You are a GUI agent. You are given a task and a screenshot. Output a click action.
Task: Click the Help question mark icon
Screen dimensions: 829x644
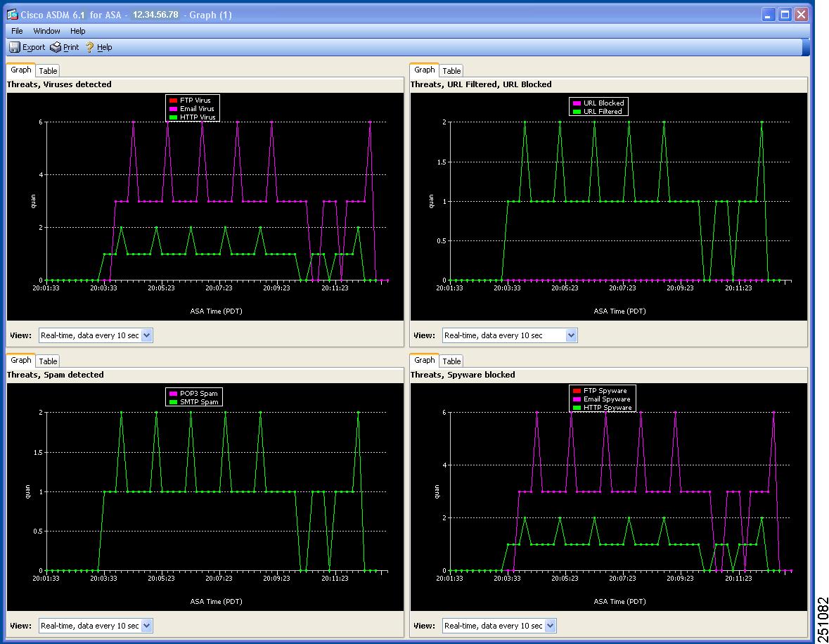(x=89, y=47)
